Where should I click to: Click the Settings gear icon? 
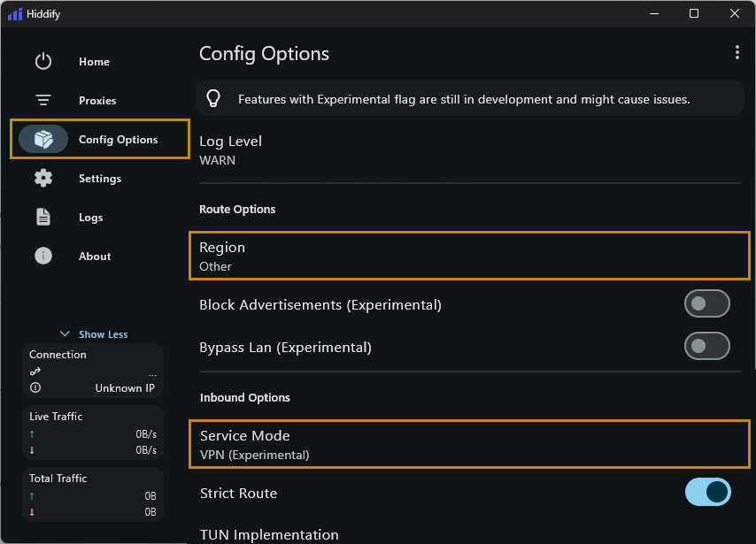click(x=43, y=179)
